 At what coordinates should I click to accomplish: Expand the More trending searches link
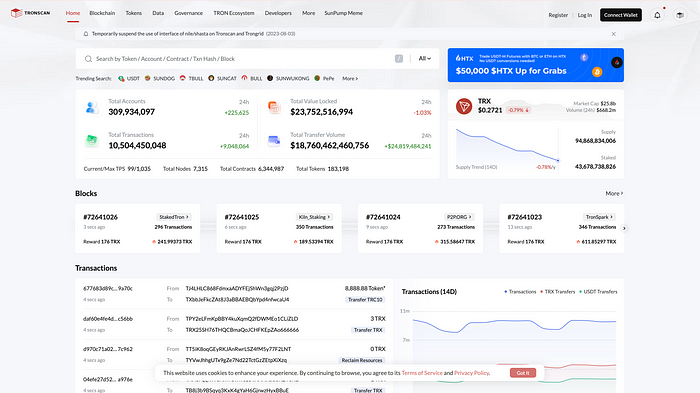(x=350, y=79)
